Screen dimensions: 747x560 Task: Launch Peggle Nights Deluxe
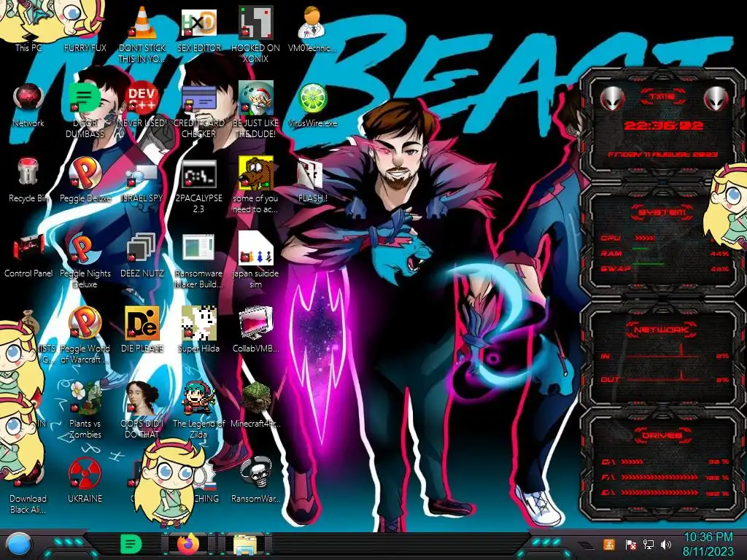tap(85, 248)
